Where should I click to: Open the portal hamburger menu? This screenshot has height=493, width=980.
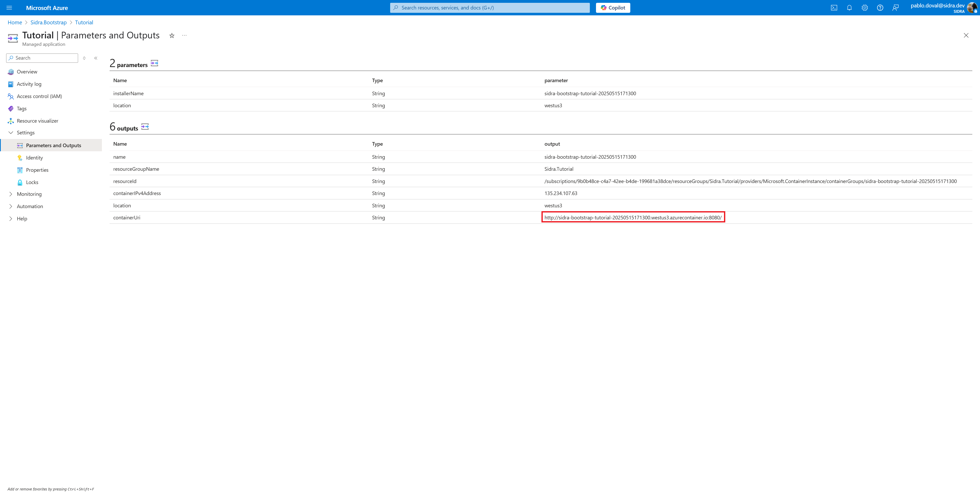click(x=9, y=8)
